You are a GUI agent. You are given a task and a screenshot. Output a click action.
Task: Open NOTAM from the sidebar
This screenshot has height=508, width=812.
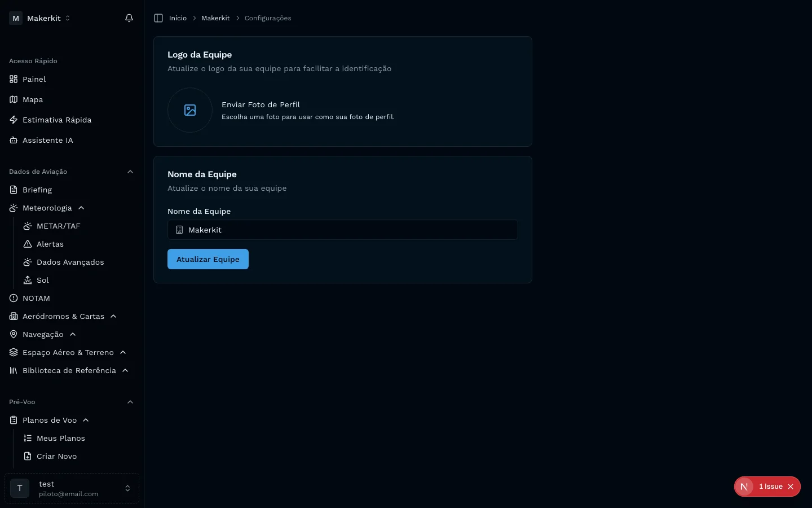pyautogui.click(x=36, y=298)
